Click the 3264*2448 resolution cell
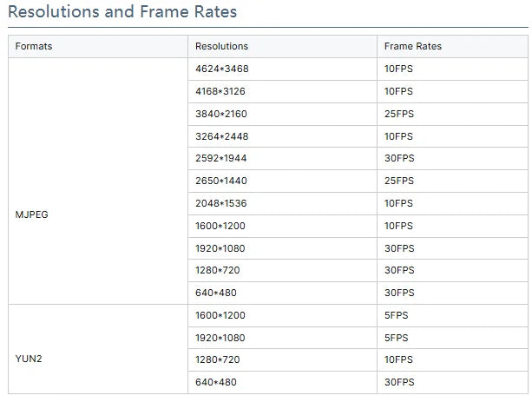The width and height of the screenshot is (532, 402). click(282, 136)
